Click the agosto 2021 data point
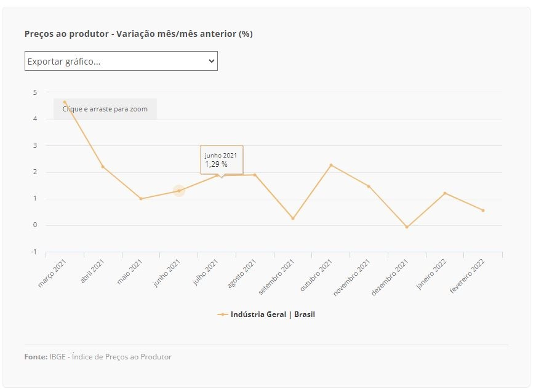The height and width of the screenshot is (392, 536). coord(255,175)
